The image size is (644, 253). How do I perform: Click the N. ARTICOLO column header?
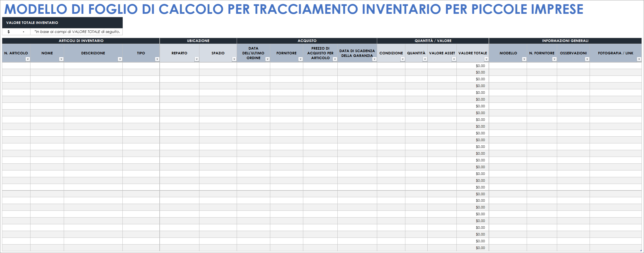pyautogui.click(x=16, y=53)
